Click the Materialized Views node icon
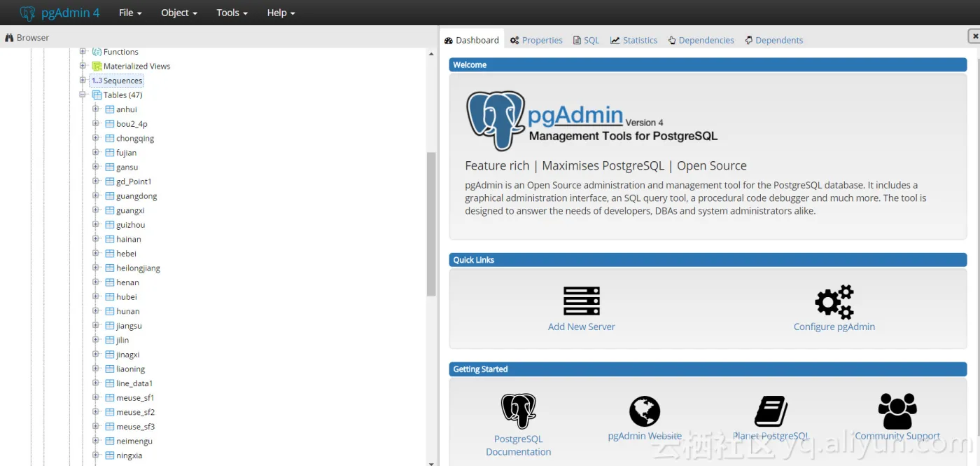Viewport: 980px width, 466px height. (x=97, y=66)
